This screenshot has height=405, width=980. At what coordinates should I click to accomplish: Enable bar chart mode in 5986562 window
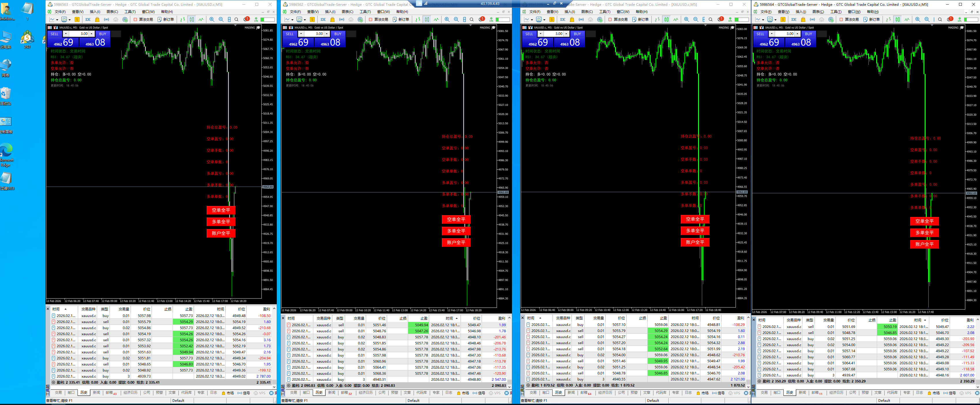418,19
